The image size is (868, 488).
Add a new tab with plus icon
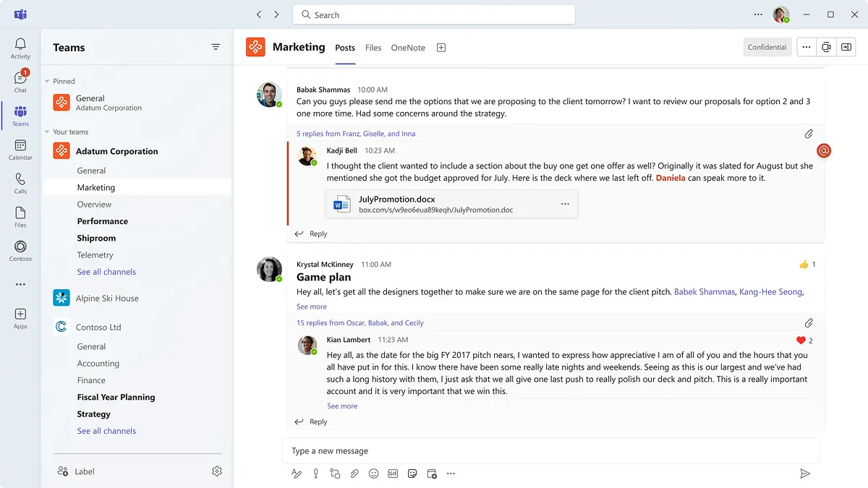pyautogui.click(x=441, y=48)
